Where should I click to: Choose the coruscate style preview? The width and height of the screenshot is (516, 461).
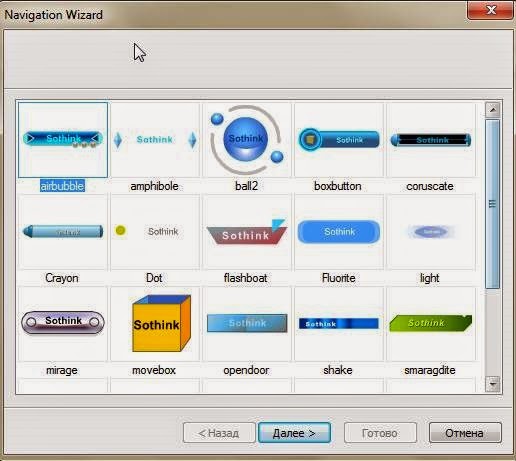point(431,140)
